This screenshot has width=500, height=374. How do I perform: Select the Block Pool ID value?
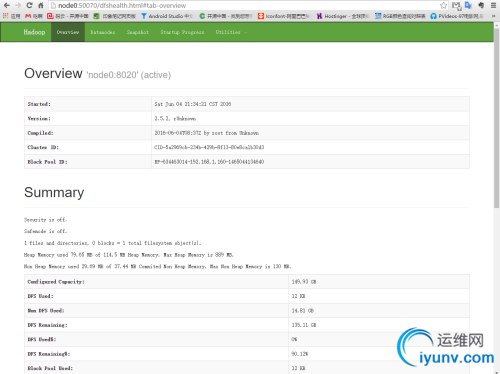209,162
